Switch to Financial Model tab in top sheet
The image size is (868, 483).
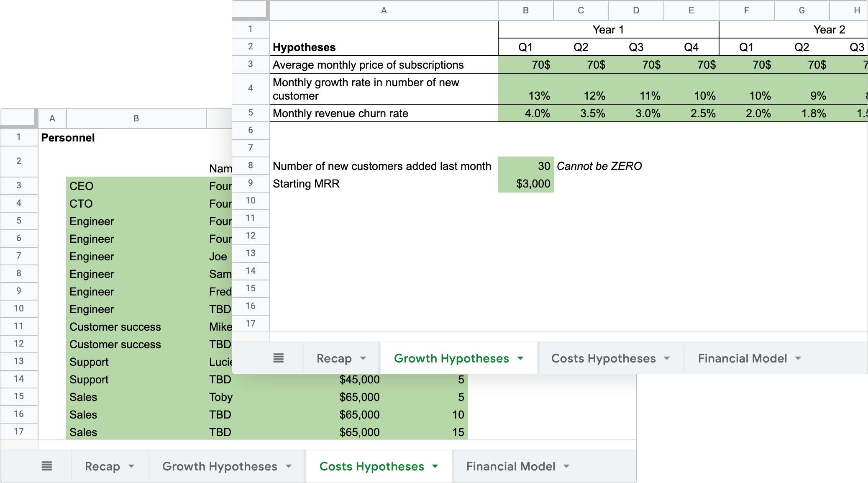(742, 358)
